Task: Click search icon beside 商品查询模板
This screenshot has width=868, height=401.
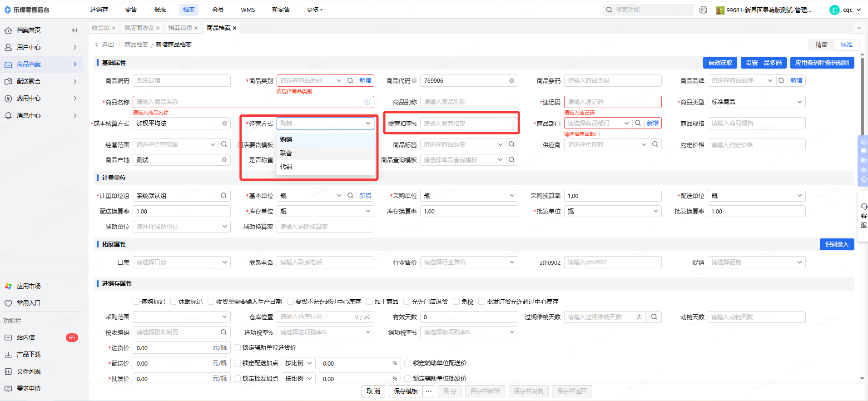Action: [511, 160]
